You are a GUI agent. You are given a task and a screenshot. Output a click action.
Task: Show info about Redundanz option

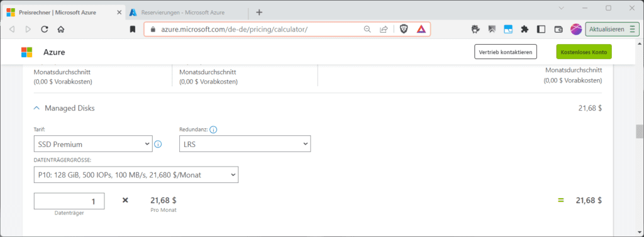coord(213,130)
